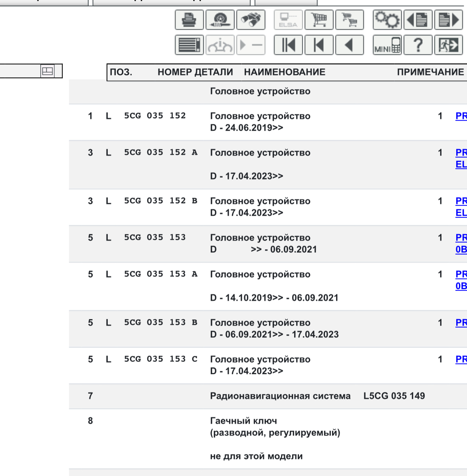Open PR link for part 5CG 035 153 A

[461, 274]
